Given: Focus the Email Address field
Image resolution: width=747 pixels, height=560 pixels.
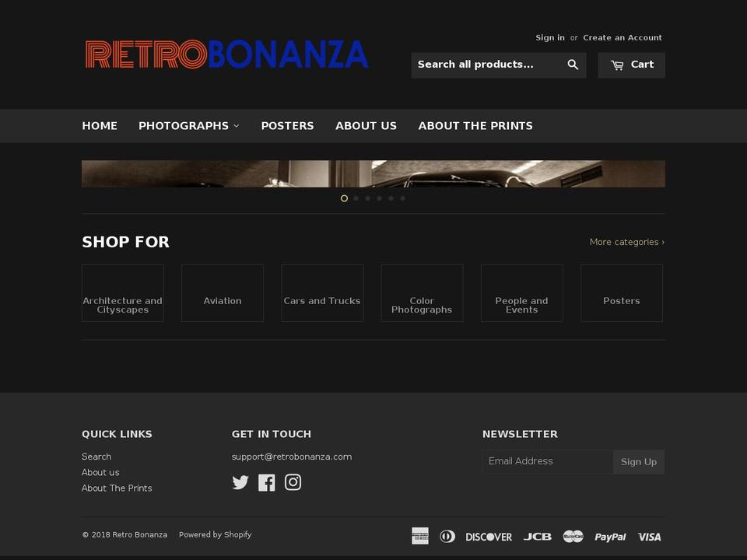Looking at the screenshot, I should click(547, 461).
